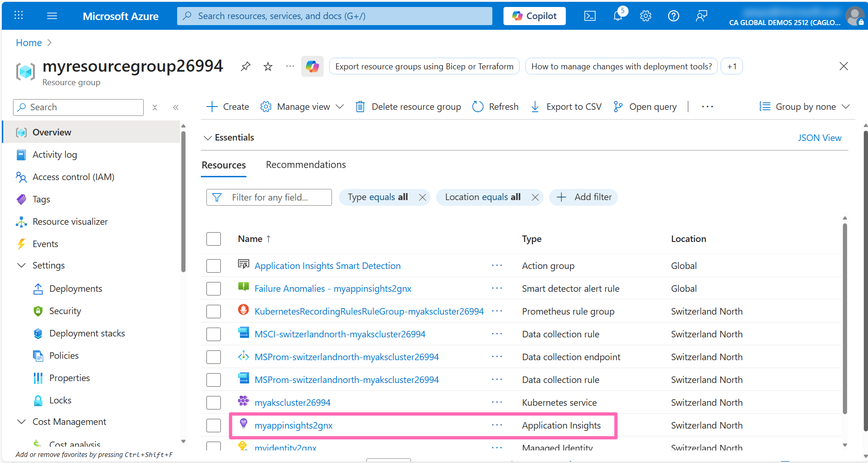Open the notifications bell showing 5 alerts
Screen dimensions: 868x463
(x=618, y=15)
